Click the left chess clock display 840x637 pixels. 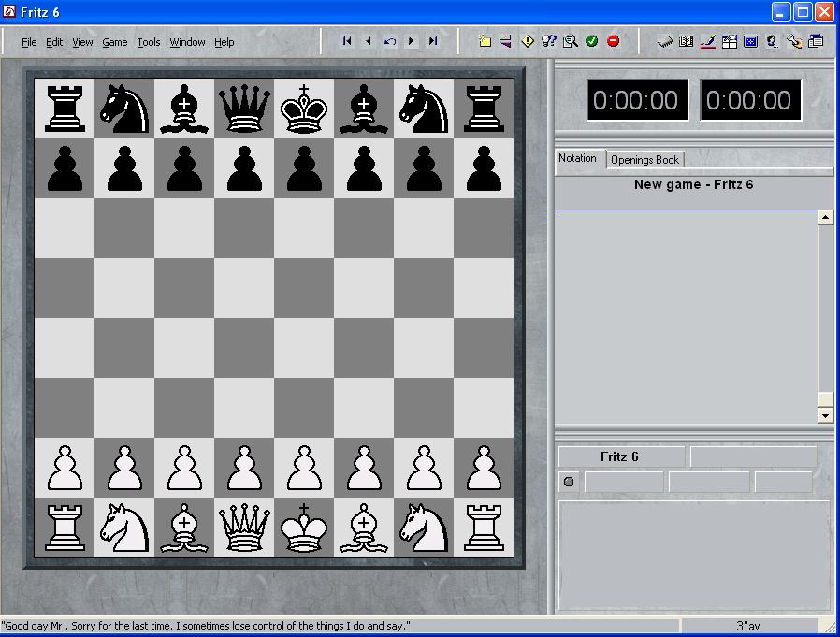(x=637, y=100)
